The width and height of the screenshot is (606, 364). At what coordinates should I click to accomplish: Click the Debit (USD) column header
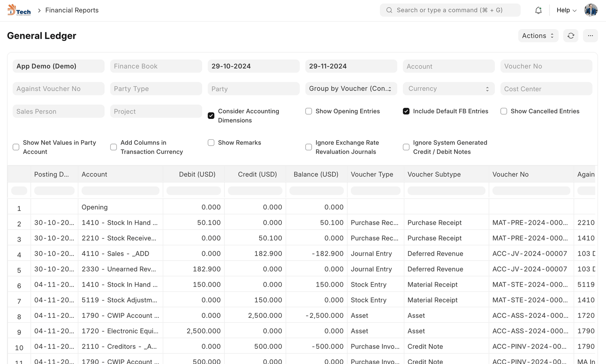tap(197, 174)
